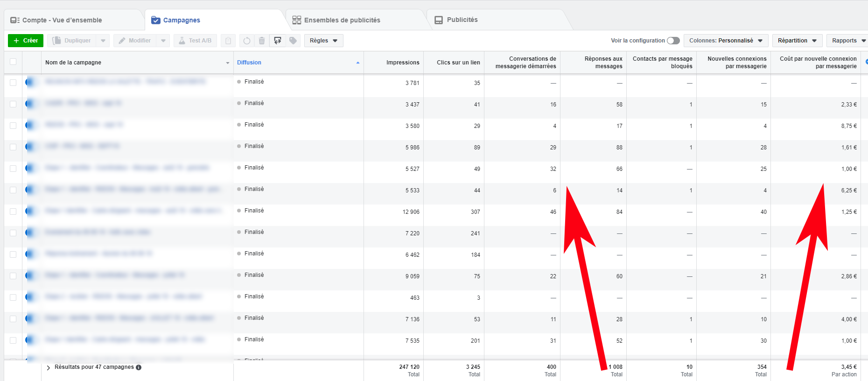Click the account overview tab icon
Image resolution: width=868 pixels, height=381 pixels.
click(x=15, y=20)
